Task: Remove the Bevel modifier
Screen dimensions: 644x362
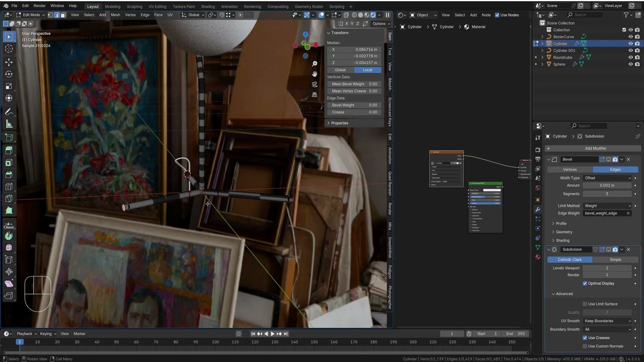Action: pyautogui.click(x=629, y=160)
